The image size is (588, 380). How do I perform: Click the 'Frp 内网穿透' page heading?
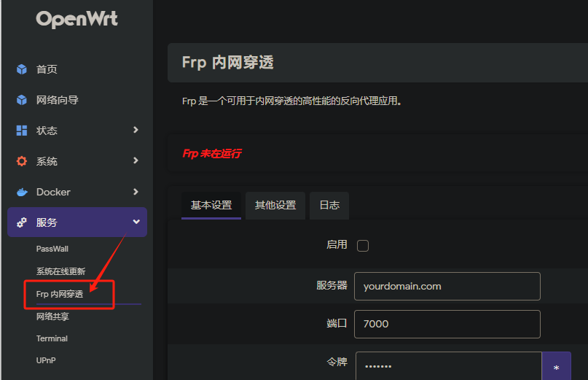click(x=228, y=62)
